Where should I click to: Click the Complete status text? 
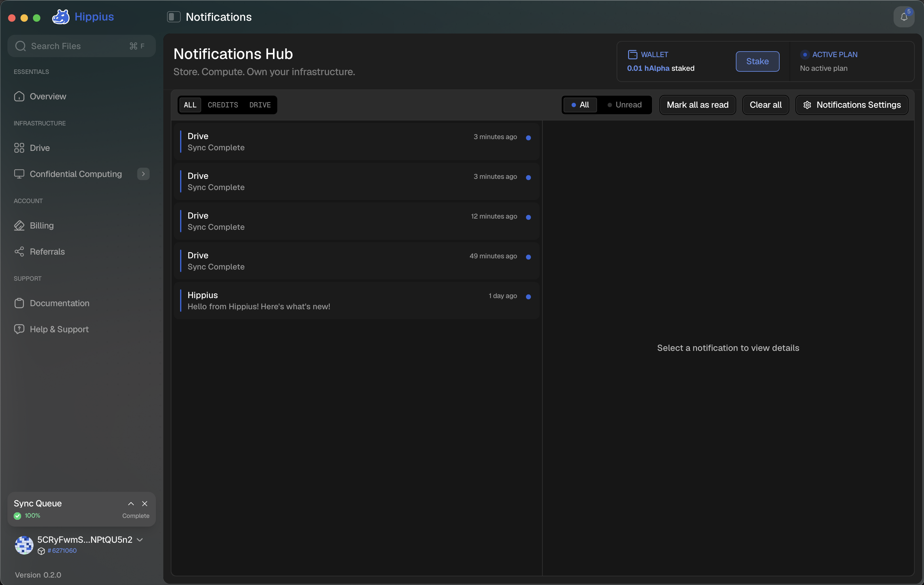pyautogui.click(x=136, y=515)
